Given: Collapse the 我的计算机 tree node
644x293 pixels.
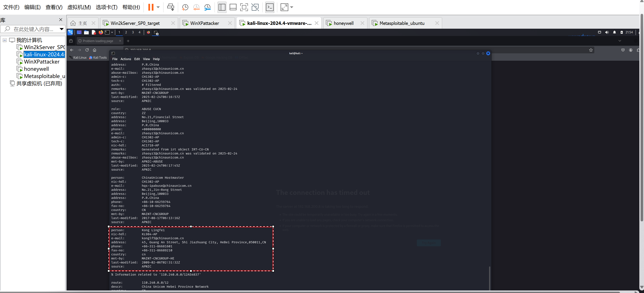Looking at the screenshot, I should [x=4, y=40].
